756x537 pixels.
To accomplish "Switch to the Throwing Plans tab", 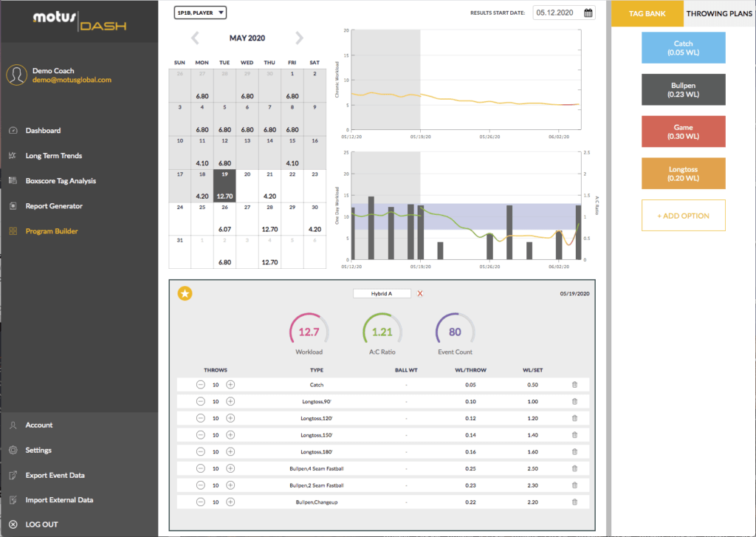I will click(x=719, y=13).
